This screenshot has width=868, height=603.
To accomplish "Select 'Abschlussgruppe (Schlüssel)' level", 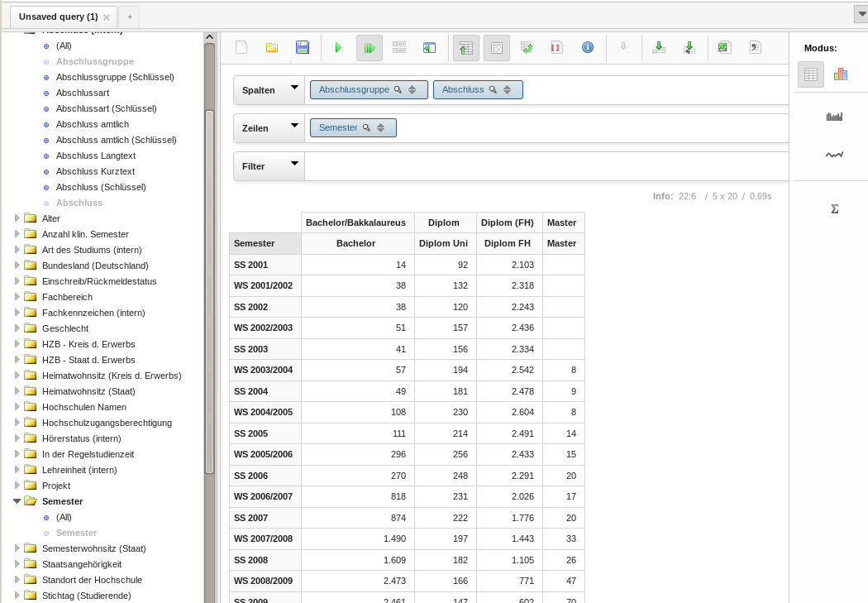I will [115, 77].
